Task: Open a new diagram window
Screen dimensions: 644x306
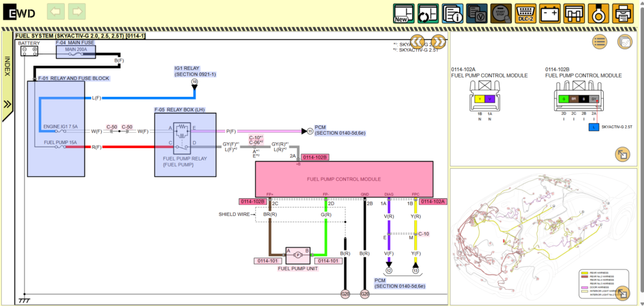Action: 403,13
